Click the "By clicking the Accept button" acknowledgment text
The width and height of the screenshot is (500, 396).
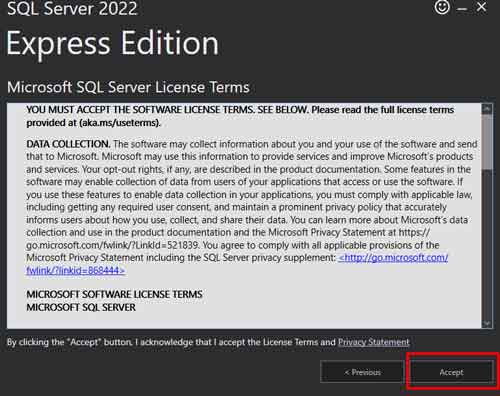tap(171, 342)
